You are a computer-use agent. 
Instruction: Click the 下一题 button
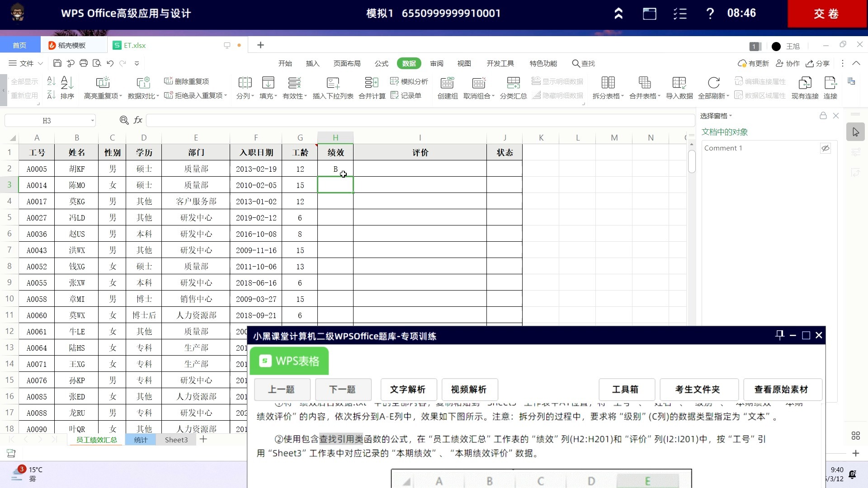tap(343, 389)
